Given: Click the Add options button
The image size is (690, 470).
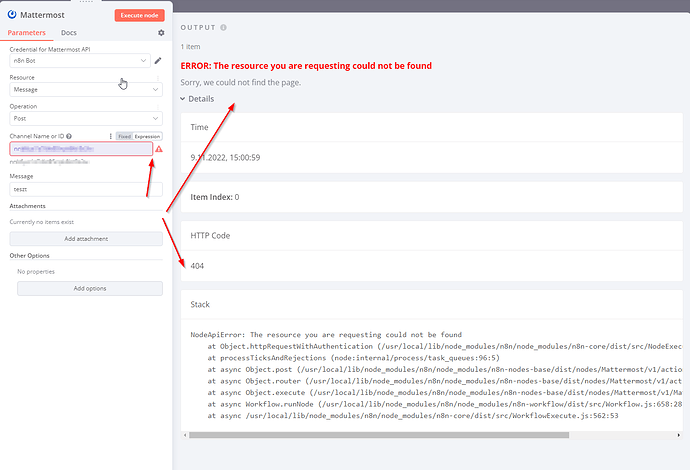Looking at the screenshot, I should pos(90,288).
